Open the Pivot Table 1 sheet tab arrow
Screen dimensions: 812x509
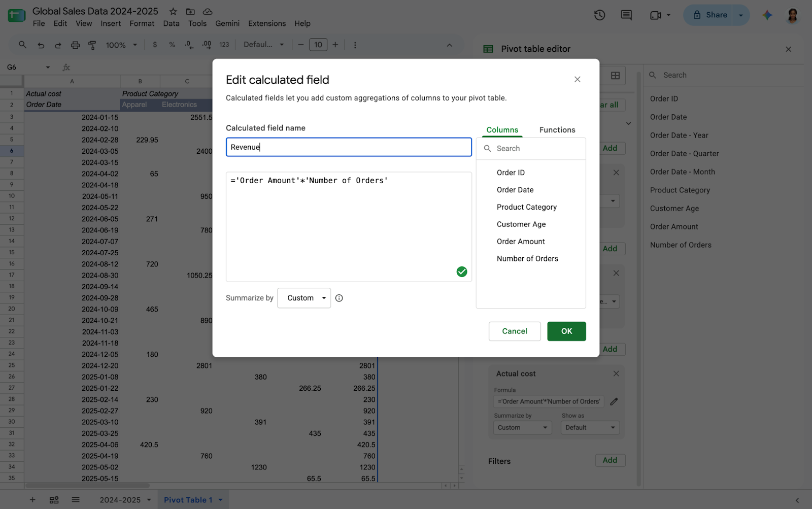(221, 500)
